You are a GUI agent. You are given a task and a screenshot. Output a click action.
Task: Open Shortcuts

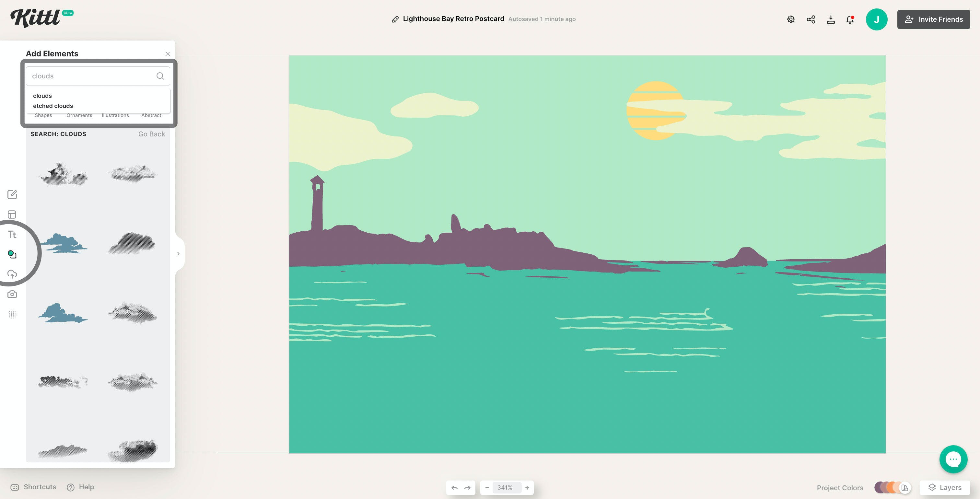pos(33,487)
